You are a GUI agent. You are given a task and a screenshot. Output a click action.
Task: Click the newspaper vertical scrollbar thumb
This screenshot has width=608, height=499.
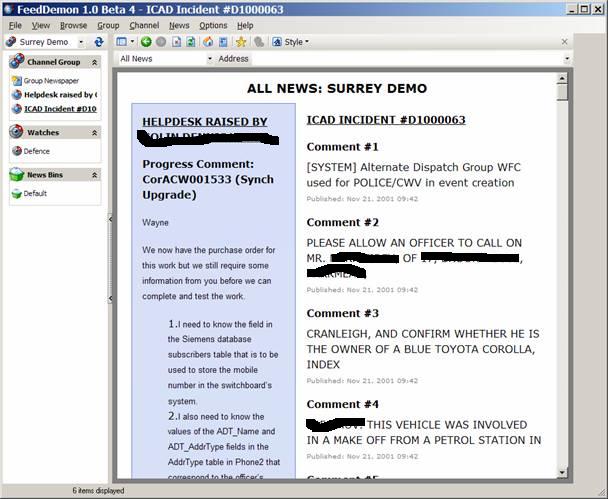click(562, 92)
